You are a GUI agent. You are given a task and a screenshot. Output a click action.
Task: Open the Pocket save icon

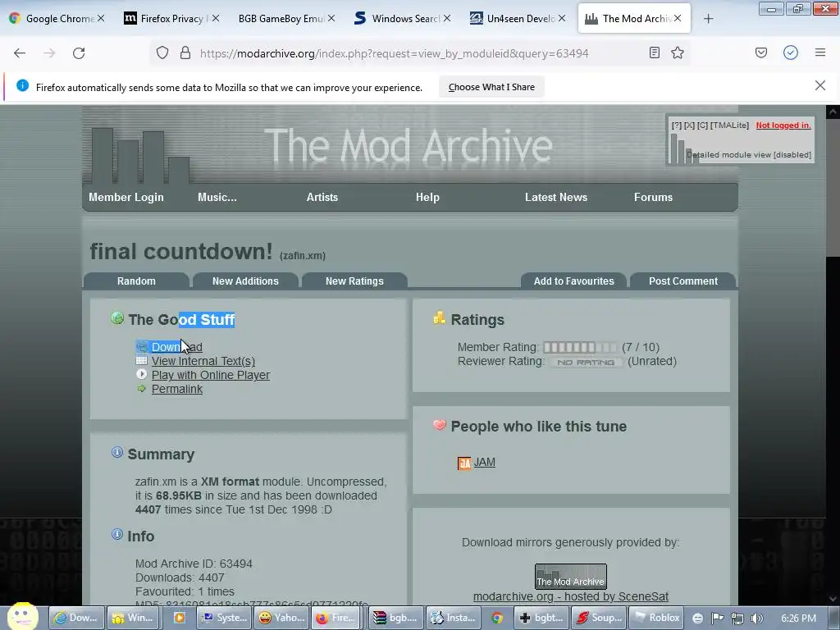(761, 52)
